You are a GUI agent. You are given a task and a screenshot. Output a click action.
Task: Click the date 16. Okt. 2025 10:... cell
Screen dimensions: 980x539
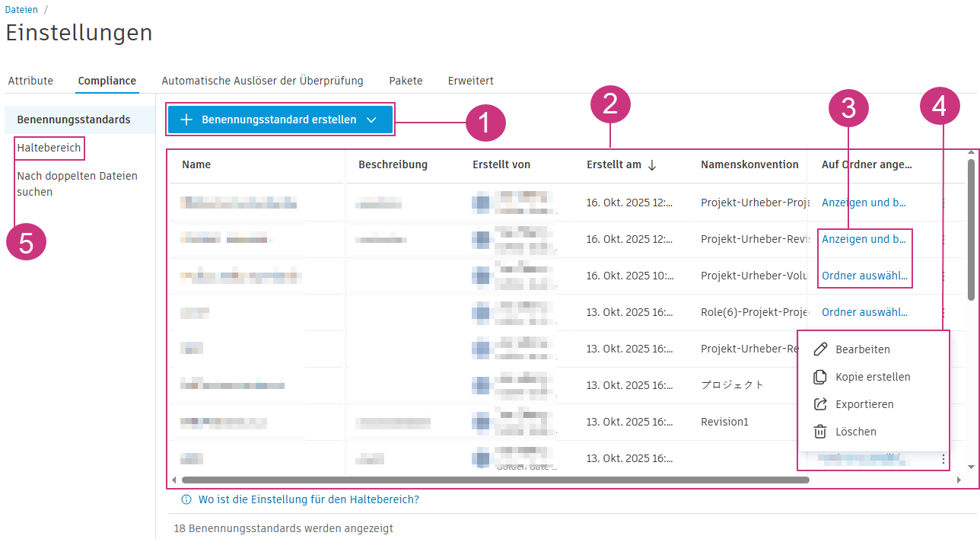pyautogui.click(x=630, y=276)
